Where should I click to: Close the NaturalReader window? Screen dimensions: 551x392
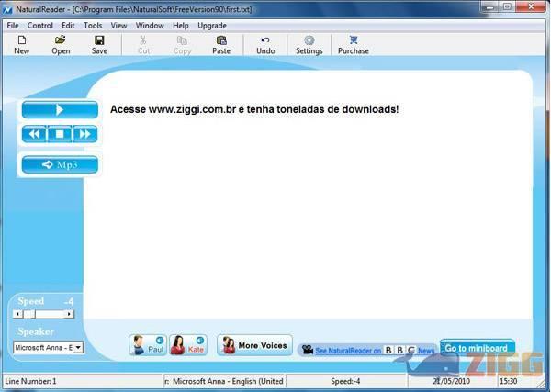pyautogui.click(x=532, y=6)
